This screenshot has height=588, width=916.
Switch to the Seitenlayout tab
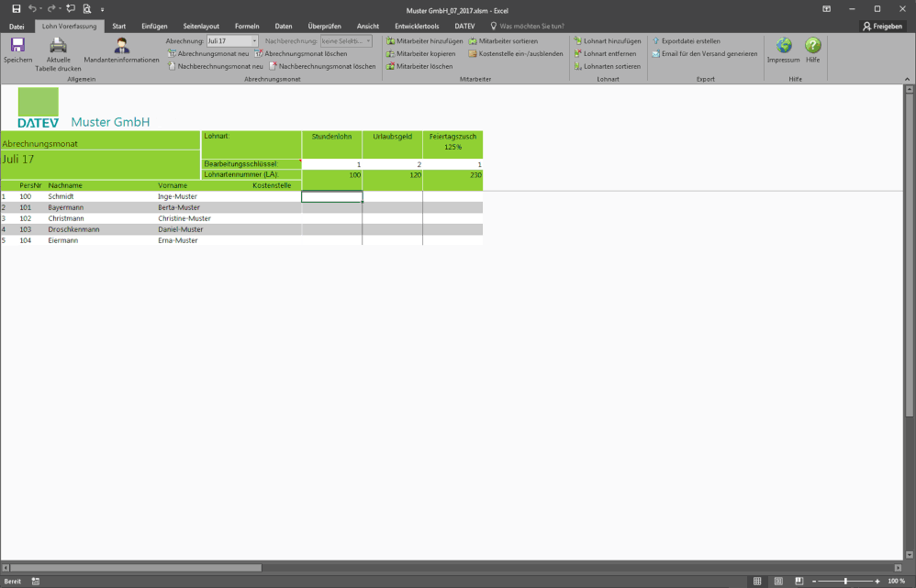pos(201,27)
